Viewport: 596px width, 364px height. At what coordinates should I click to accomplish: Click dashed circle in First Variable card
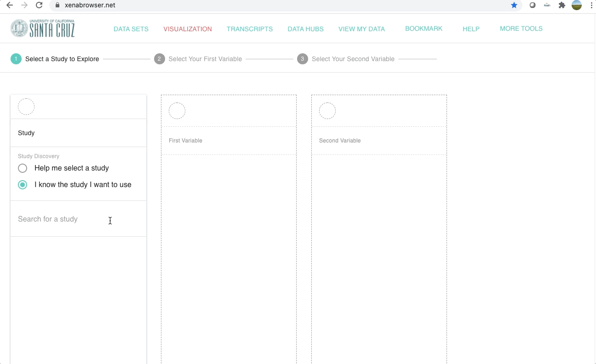[177, 111]
